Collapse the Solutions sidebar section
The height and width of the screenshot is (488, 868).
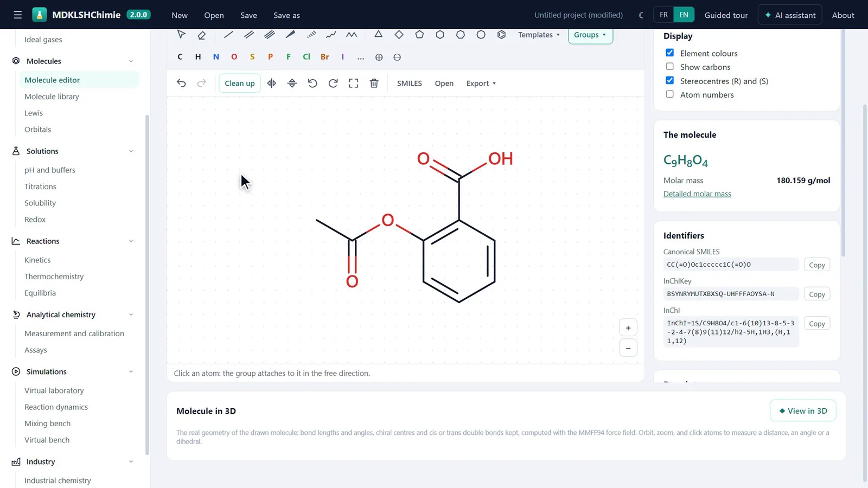tap(131, 151)
